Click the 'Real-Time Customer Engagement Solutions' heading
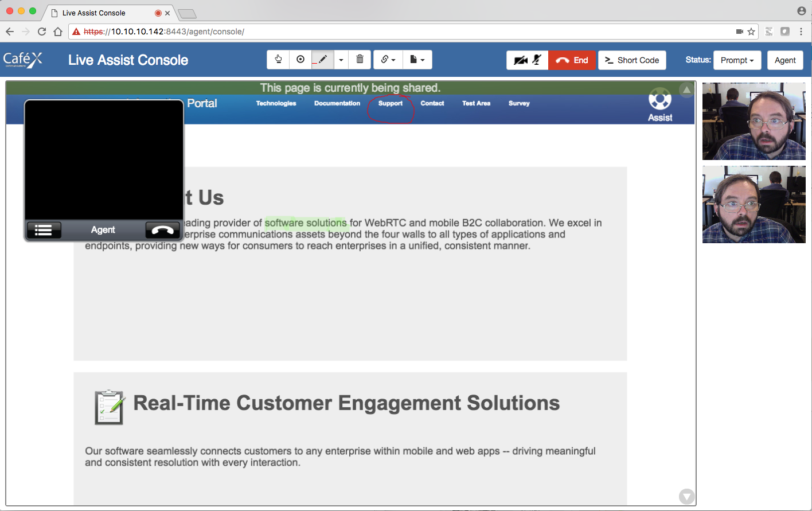 point(346,403)
